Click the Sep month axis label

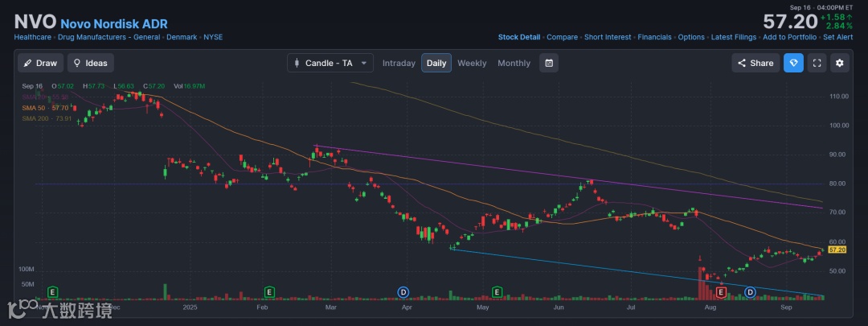pyautogui.click(x=786, y=306)
